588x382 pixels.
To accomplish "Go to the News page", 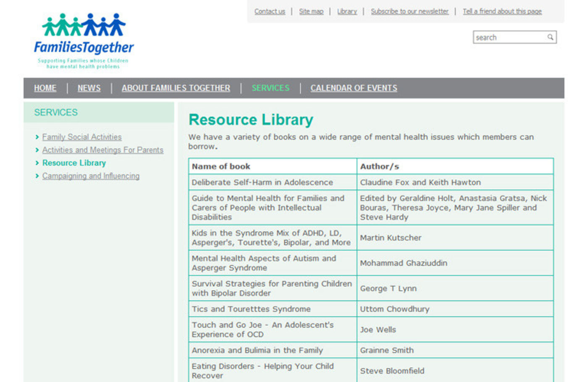I will tap(89, 88).
